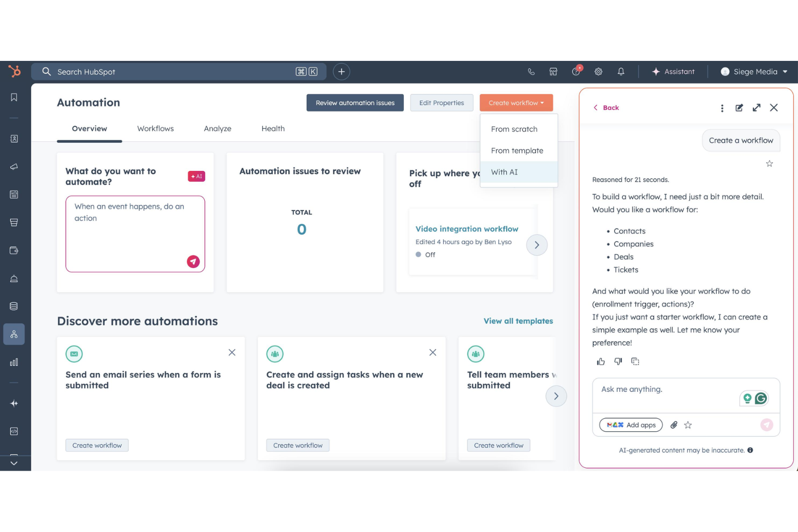Create workflow for email series template
This screenshot has height=532, width=798.
[97, 446]
